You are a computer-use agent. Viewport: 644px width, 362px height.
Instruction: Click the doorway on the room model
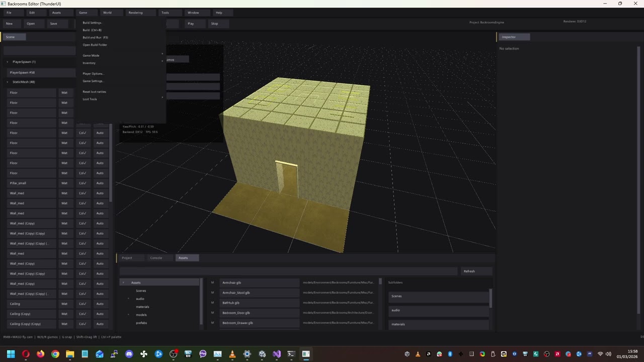tap(286, 178)
